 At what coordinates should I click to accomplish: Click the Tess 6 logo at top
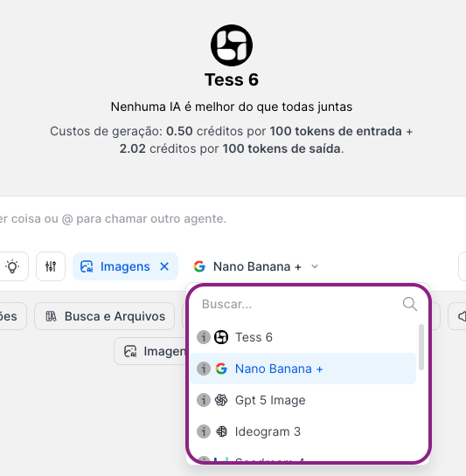coord(232,45)
